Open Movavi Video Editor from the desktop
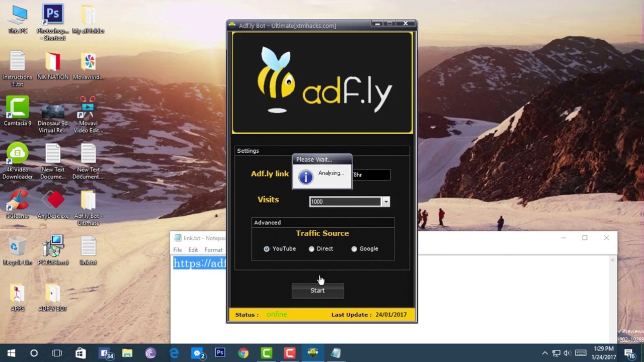This screenshot has width=644, height=362. click(88, 108)
